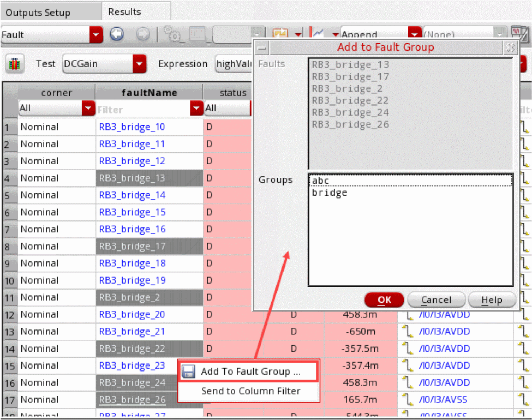Select the highlighted RB3_bridge_22 cell
This screenshot has width=532, height=420.
click(x=150, y=349)
